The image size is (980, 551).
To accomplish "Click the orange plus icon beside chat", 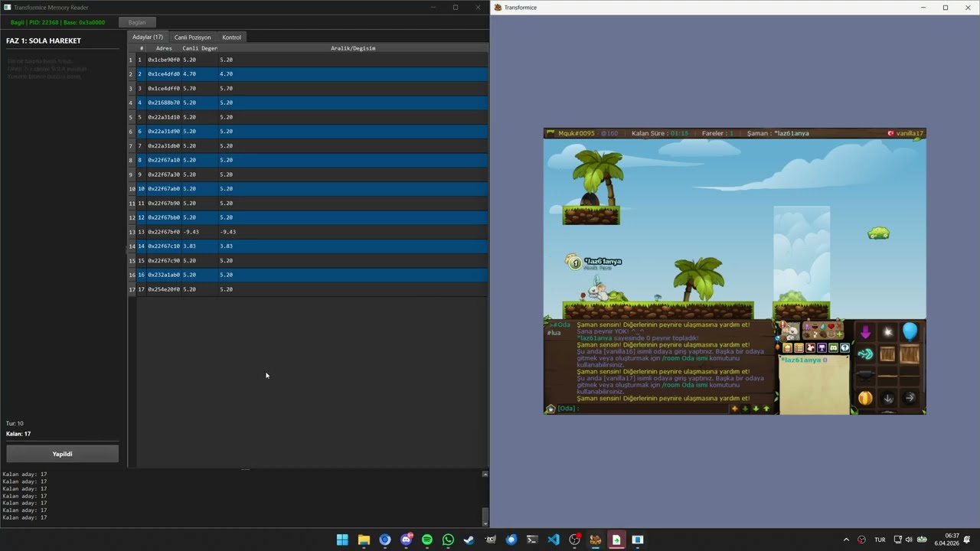I will pos(735,408).
